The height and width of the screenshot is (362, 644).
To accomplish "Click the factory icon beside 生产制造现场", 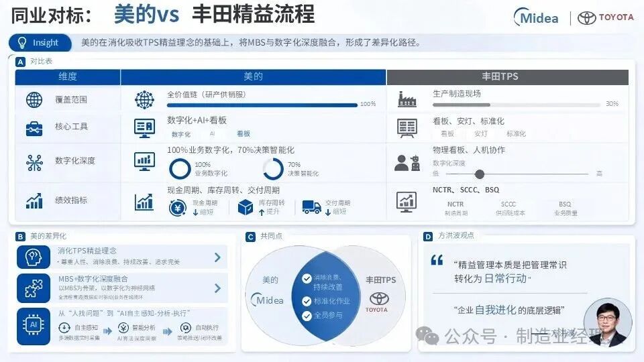I will [407, 99].
